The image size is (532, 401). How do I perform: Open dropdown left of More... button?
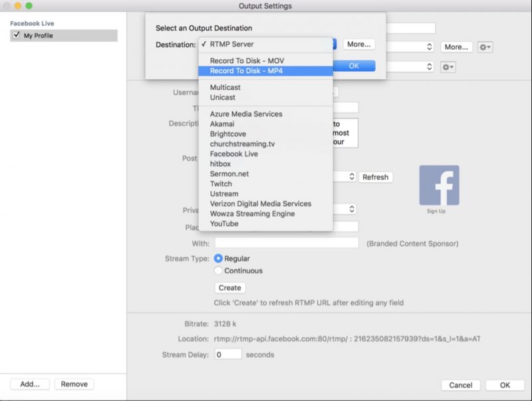(x=411, y=47)
